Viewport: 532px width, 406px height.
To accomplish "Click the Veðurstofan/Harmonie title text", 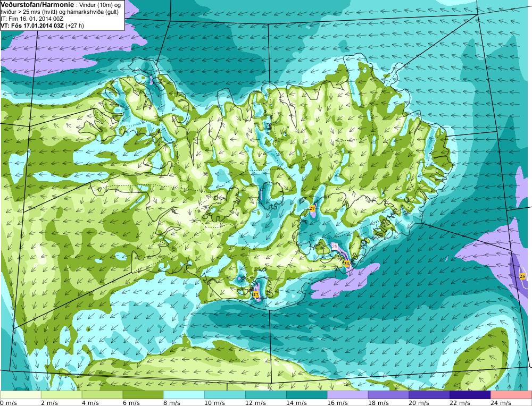I will (x=37, y=4).
